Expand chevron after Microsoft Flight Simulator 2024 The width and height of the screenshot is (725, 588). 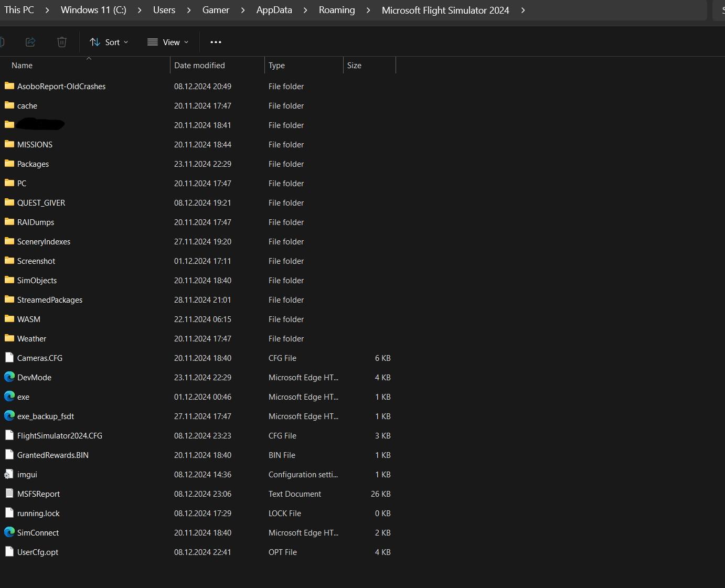pyautogui.click(x=523, y=10)
